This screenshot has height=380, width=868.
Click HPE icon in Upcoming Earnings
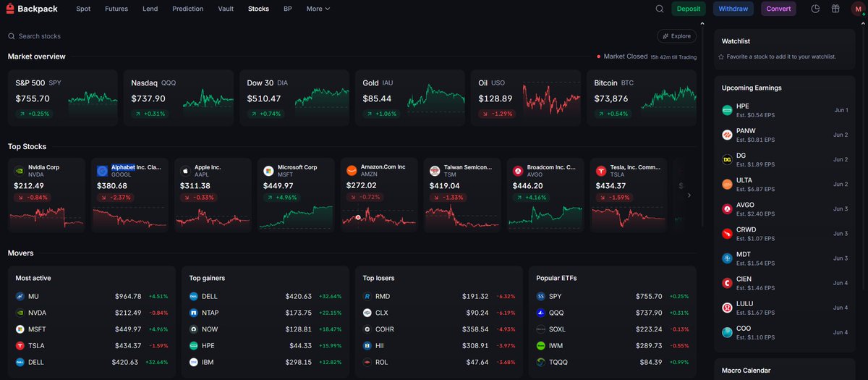point(727,110)
